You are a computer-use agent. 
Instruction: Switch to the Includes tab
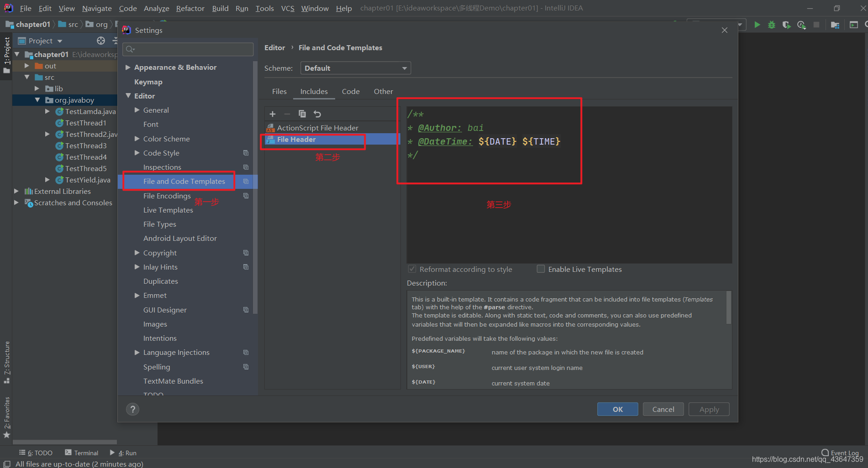(314, 91)
